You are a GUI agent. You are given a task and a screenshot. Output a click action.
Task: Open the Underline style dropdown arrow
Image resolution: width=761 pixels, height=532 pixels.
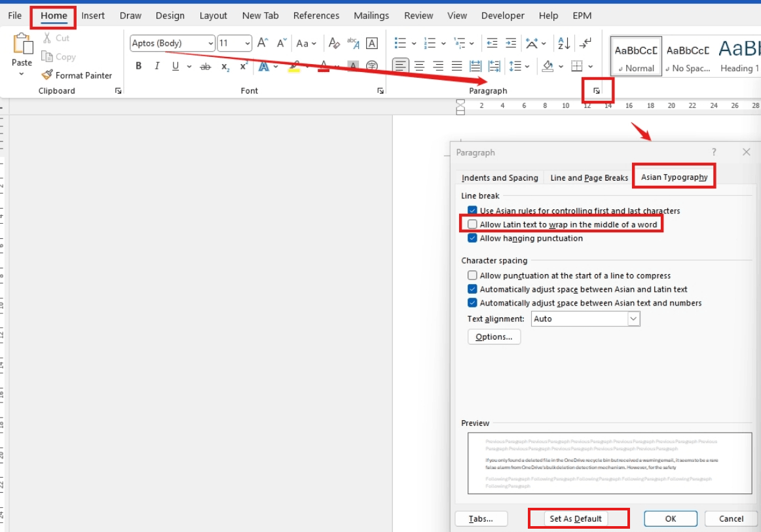pyautogui.click(x=189, y=67)
